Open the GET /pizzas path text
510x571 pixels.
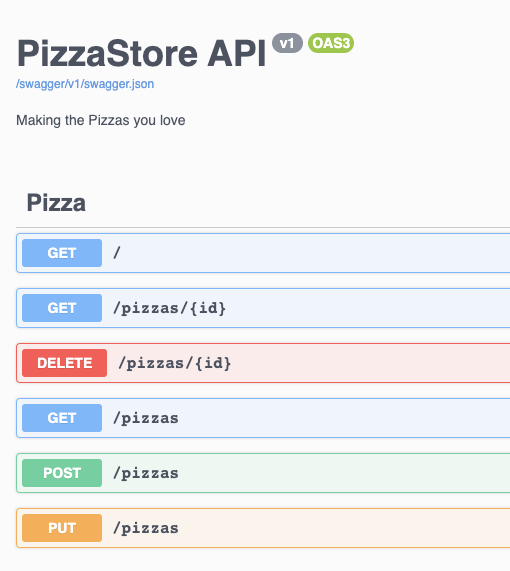point(146,418)
